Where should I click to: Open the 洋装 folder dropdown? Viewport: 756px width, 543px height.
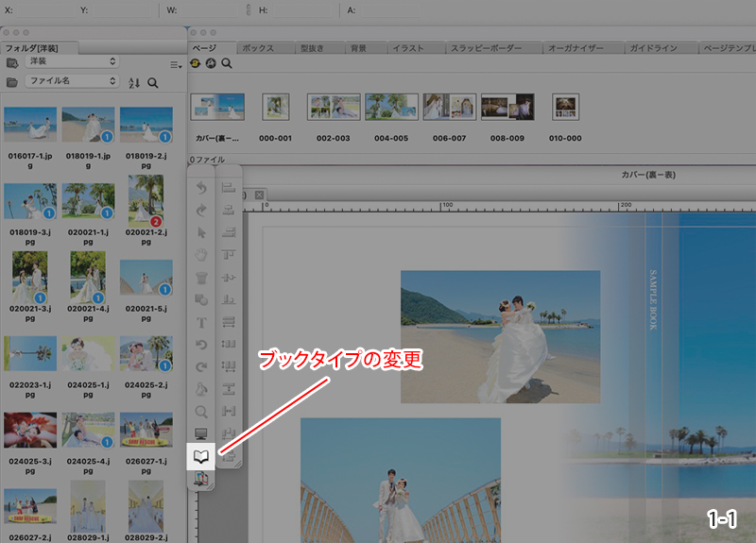pos(72,61)
